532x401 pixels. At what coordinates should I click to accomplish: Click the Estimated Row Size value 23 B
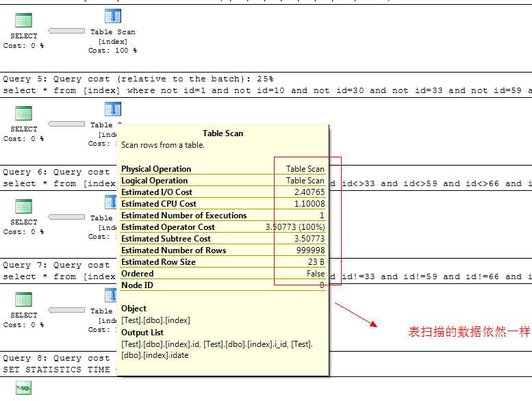(316, 262)
